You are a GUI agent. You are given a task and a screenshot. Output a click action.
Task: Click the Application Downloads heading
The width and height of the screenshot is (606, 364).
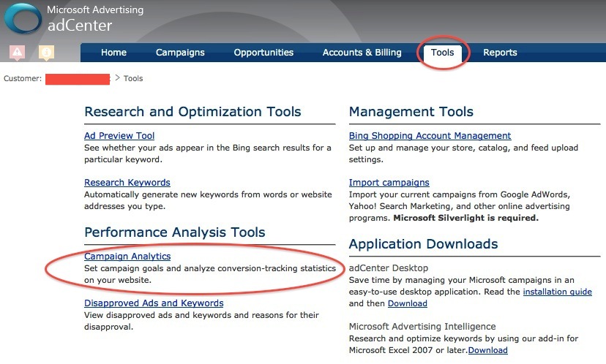pyautogui.click(x=423, y=244)
